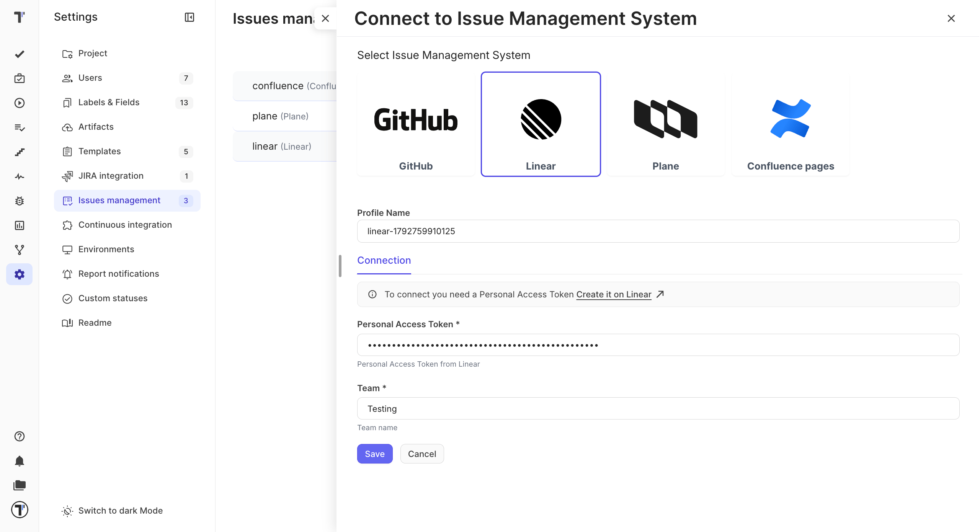Open the Pulse activity icon in left rail

tap(20, 176)
